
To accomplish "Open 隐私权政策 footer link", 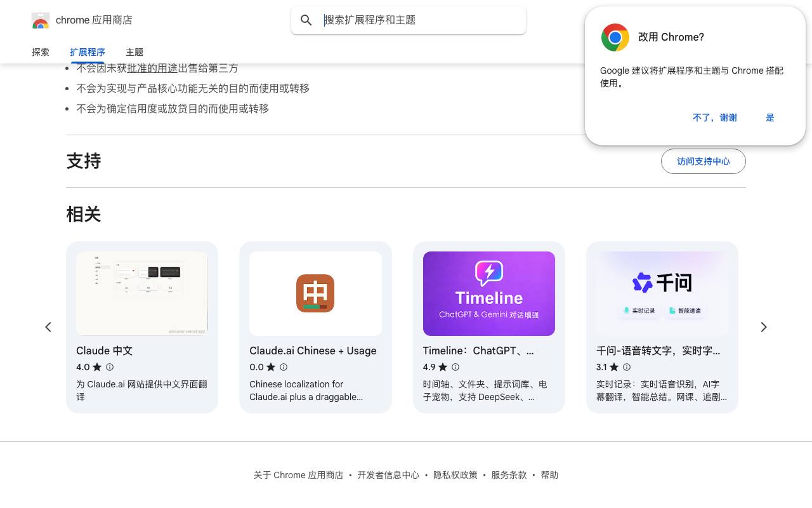I will 455,475.
